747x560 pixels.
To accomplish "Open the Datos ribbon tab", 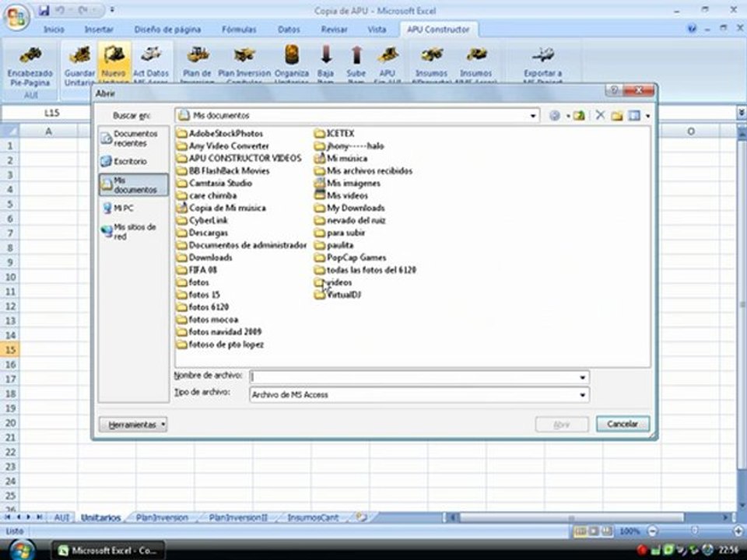I will coord(289,30).
